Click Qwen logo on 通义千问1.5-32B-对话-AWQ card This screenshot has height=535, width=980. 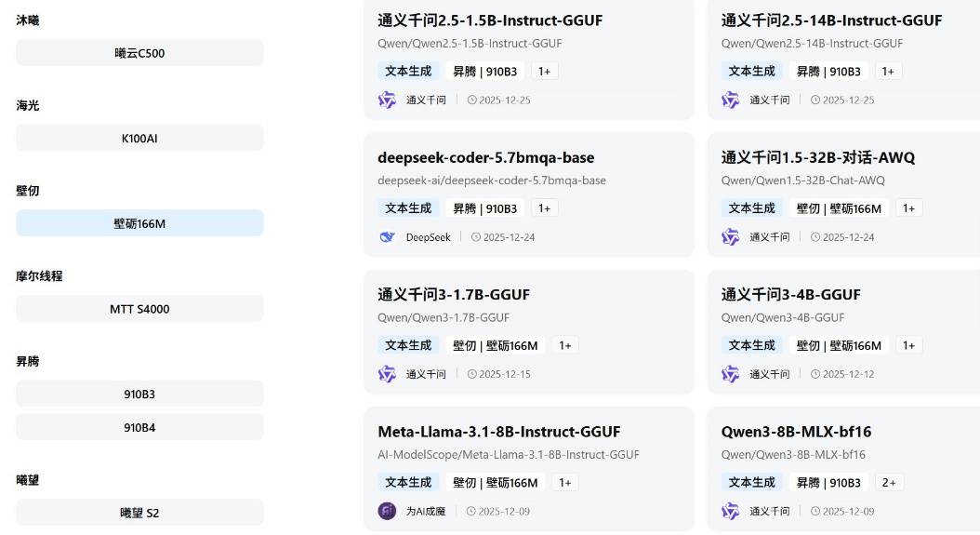[x=731, y=237]
